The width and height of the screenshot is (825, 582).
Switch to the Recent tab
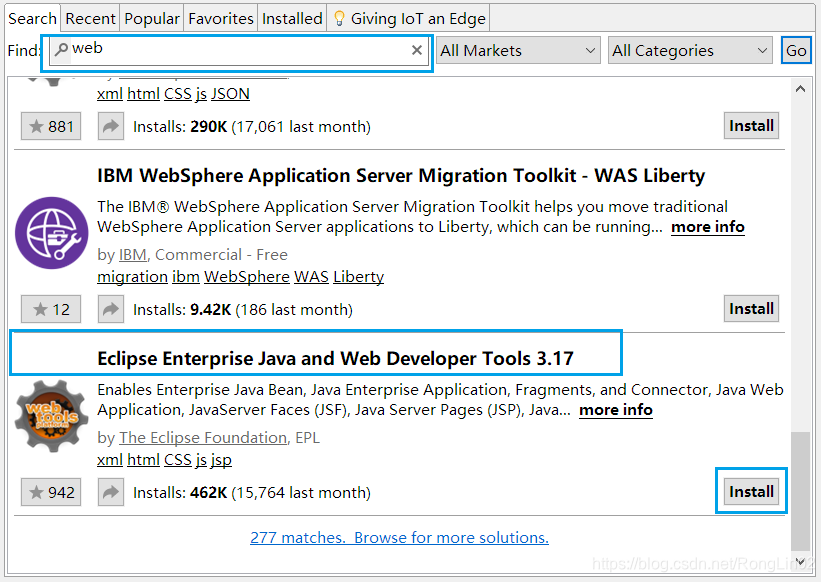[90, 19]
